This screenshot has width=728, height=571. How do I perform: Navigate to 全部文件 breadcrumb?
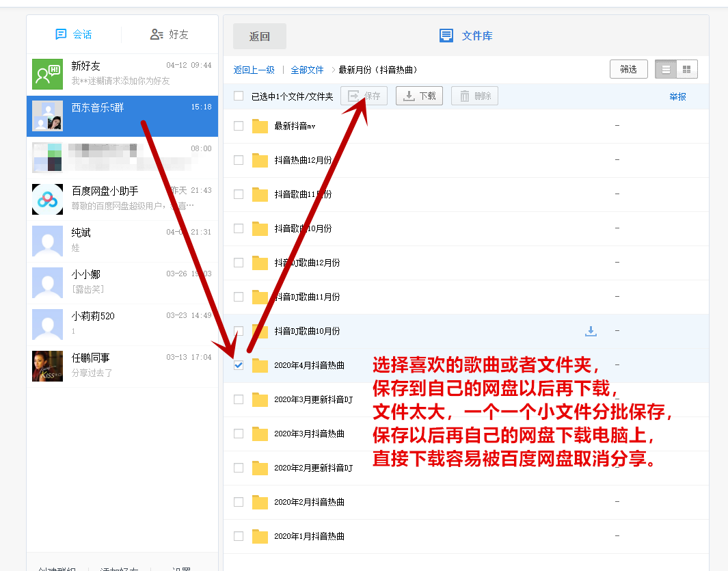(x=307, y=70)
